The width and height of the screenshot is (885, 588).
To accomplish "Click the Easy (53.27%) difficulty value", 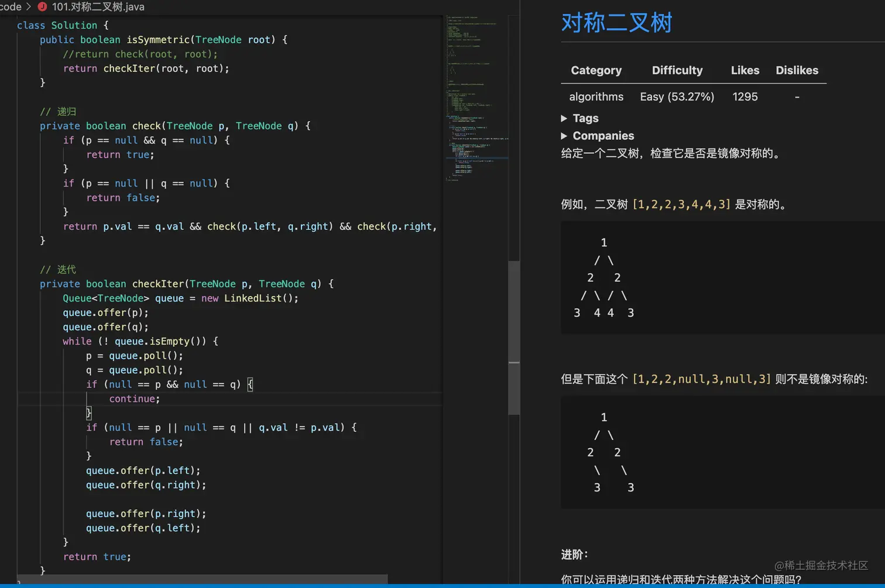I will click(677, 97).
